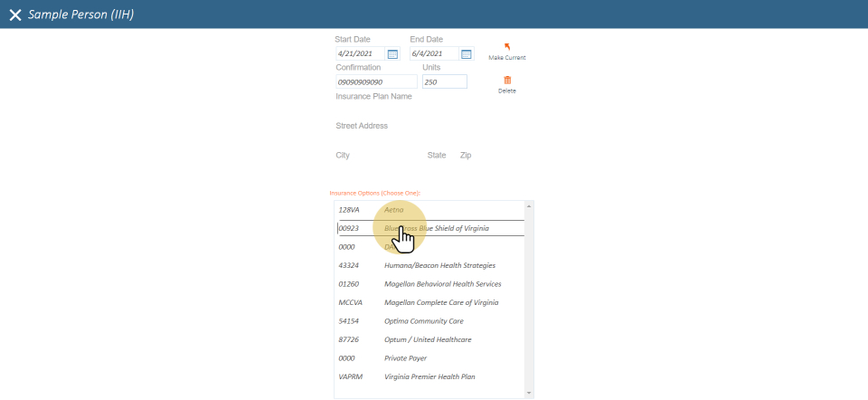Edit the Start Date field

[x=360, y=54]
